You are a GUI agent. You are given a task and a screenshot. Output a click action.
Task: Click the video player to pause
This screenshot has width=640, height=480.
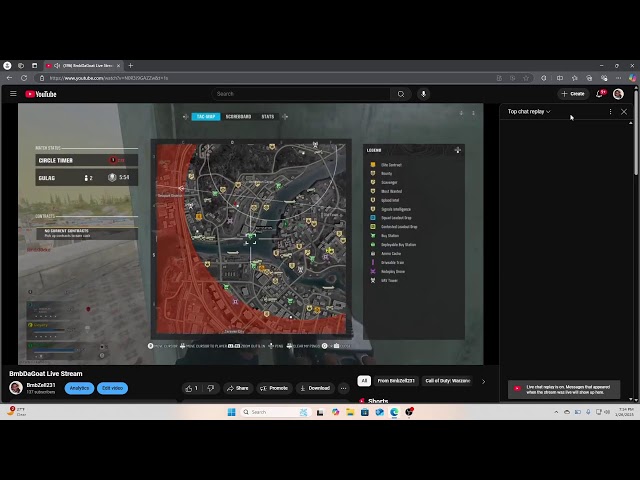click(251, 234)
